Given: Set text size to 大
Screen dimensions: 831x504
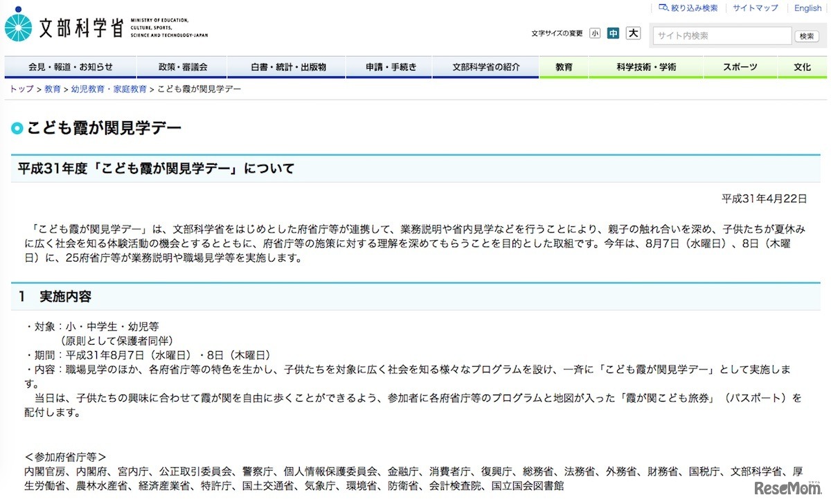Looking at the screenshot, I should pyautogui.click(x=633, y=33).
